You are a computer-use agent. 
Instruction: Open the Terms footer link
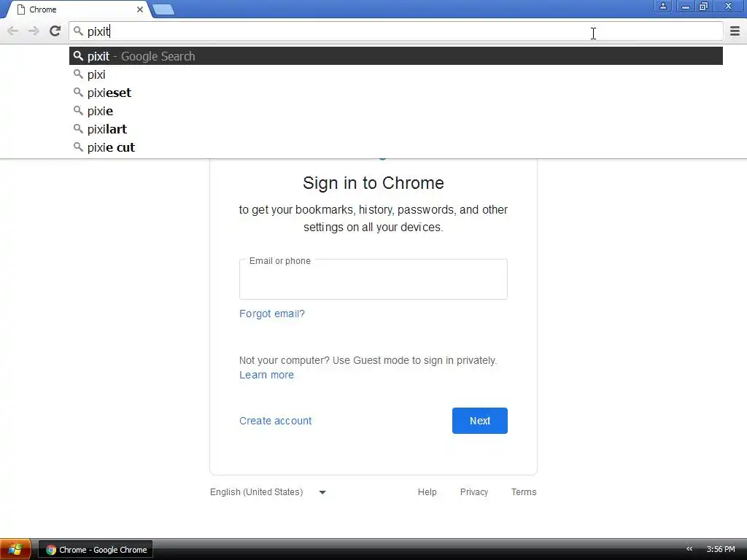point(524,492)
